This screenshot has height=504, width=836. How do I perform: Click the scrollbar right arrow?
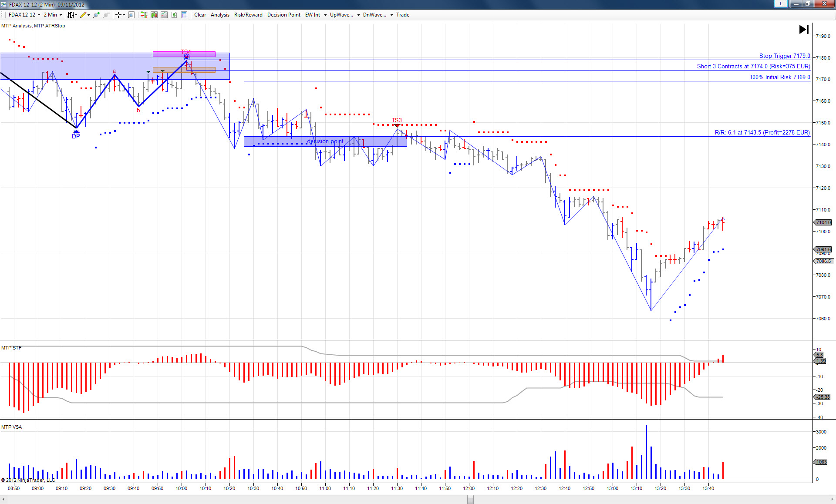(x=832, y=500)
